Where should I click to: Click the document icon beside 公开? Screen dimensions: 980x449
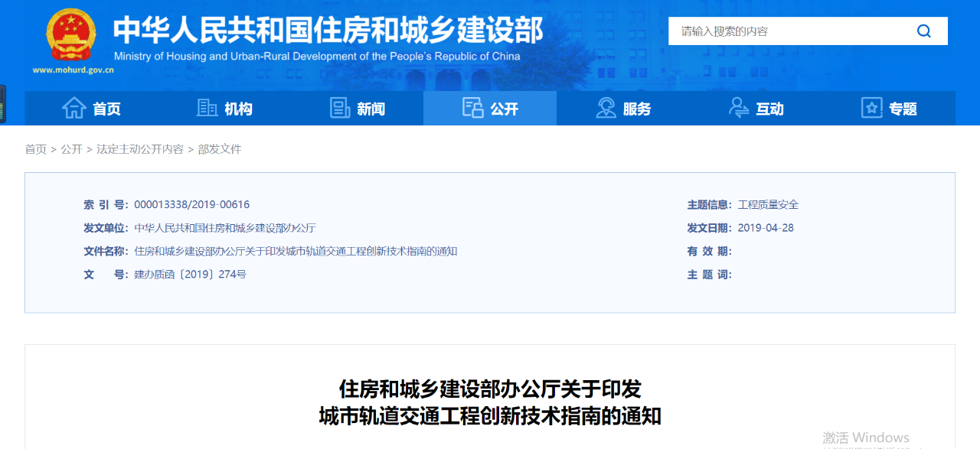[472, 108]
